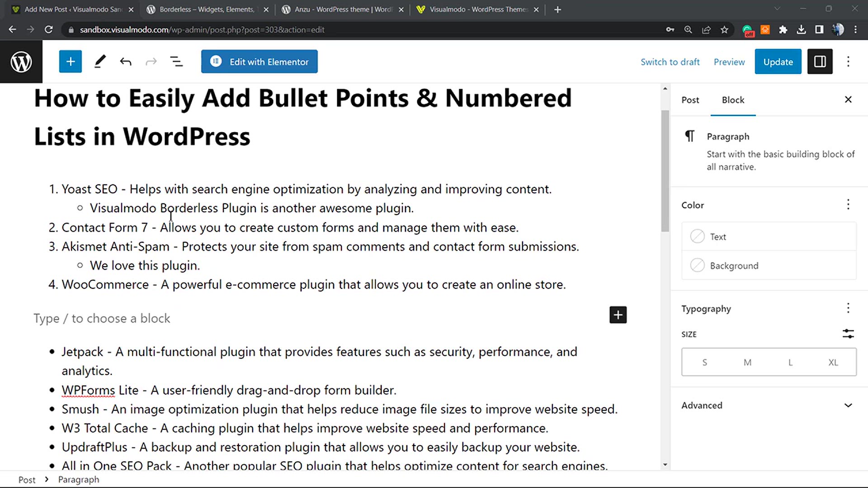
Task: Open the document overview list icon
Action: (176, 61)
